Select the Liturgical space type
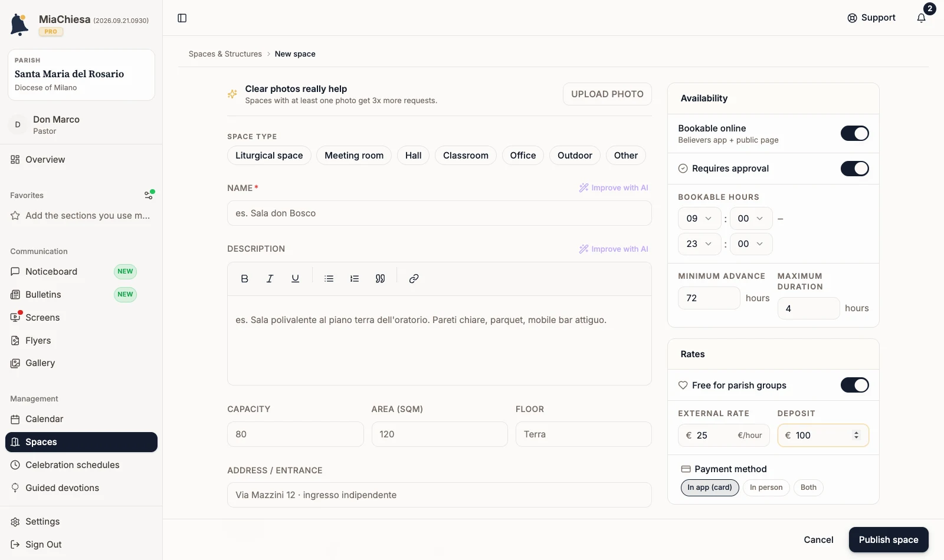This screenshot has width=944, height=560. 269,156
